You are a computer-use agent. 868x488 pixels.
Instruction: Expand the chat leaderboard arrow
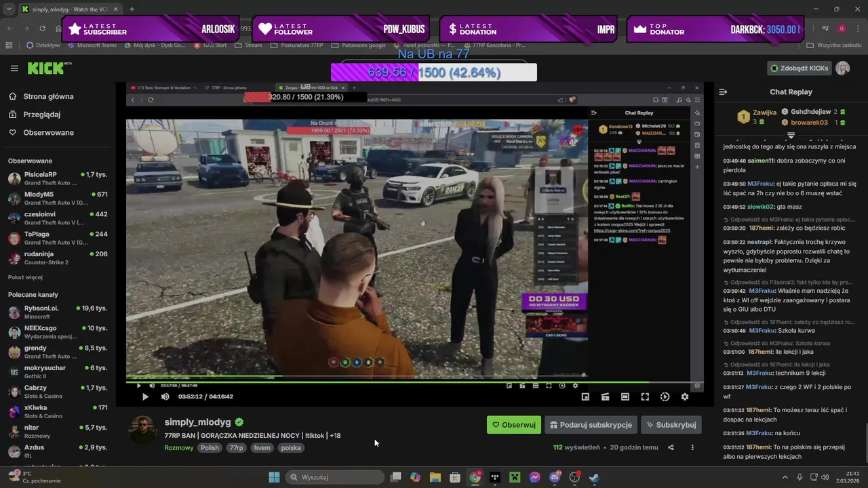tap(791, 135)
